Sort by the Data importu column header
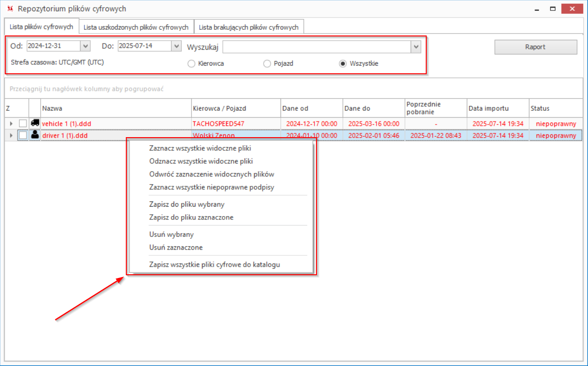588x366 pixels. pos(498,108)
